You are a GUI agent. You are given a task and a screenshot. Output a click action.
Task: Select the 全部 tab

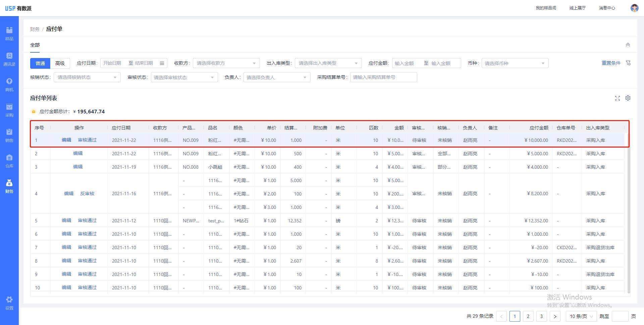click(35, 45)
